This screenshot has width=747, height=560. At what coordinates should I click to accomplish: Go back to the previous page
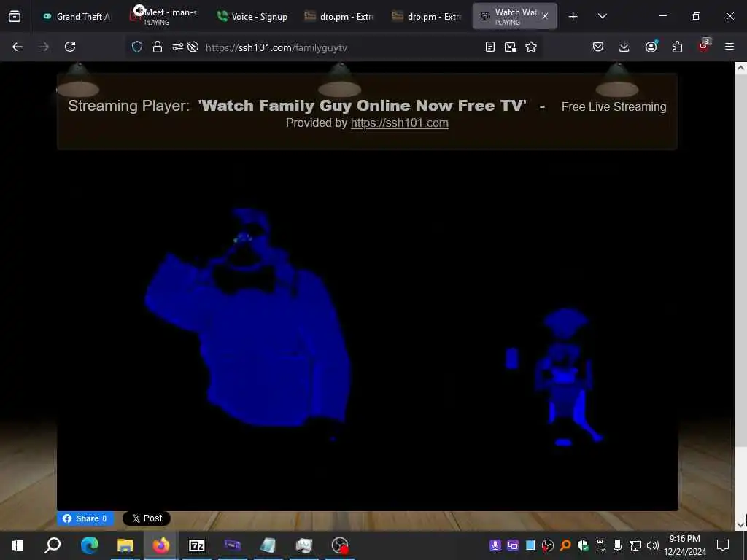18,47
